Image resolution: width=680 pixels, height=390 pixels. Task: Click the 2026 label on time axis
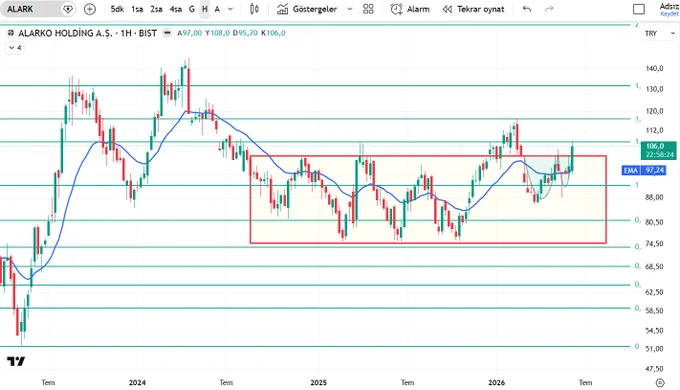click(x=497, y=383)
